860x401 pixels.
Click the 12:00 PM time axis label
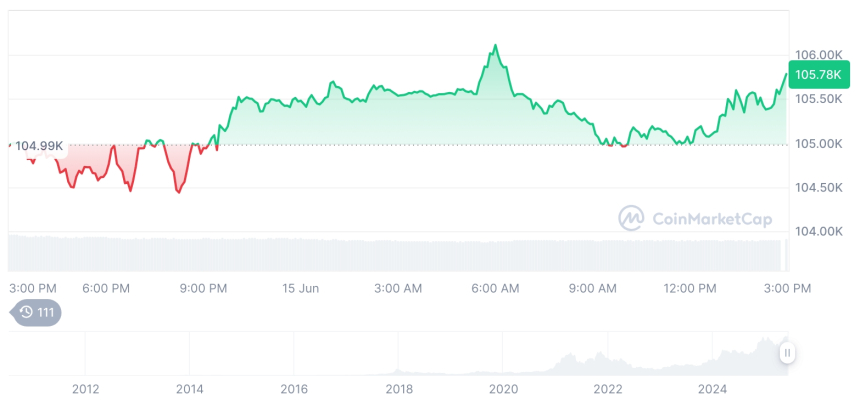pos(690,288)
